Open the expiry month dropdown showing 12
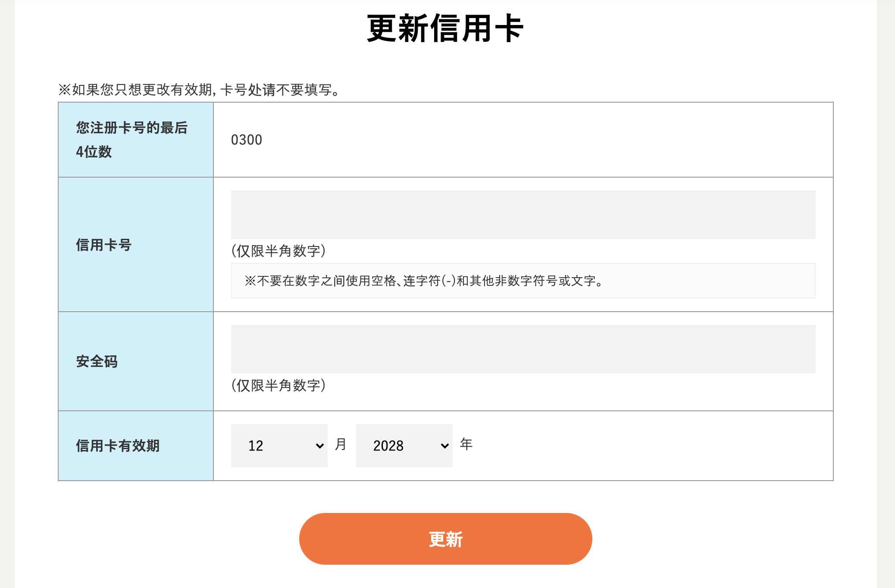Viewport: 895px width, 588px height. point(279,446)
